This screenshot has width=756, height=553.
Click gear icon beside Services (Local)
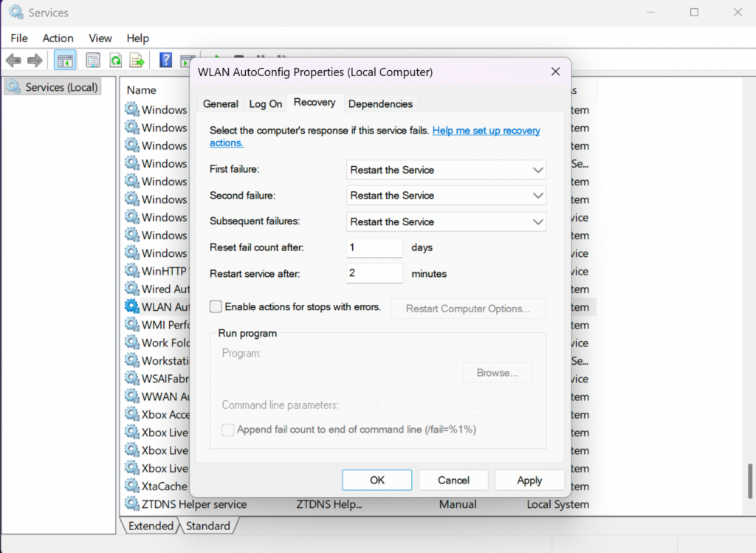click(13, 87)
